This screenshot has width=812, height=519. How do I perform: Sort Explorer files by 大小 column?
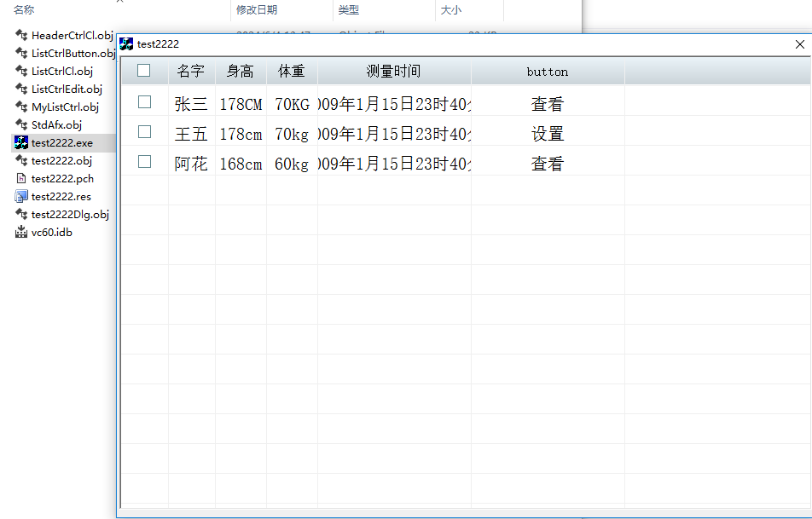(451, 9)
